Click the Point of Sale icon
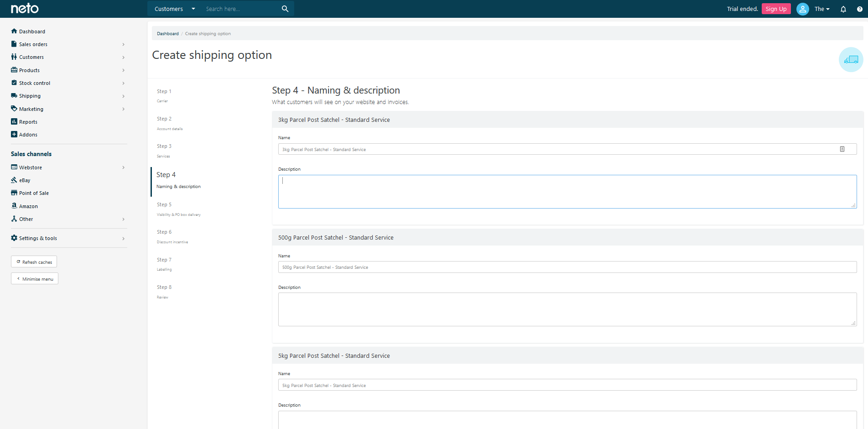 tap(14, 193)
